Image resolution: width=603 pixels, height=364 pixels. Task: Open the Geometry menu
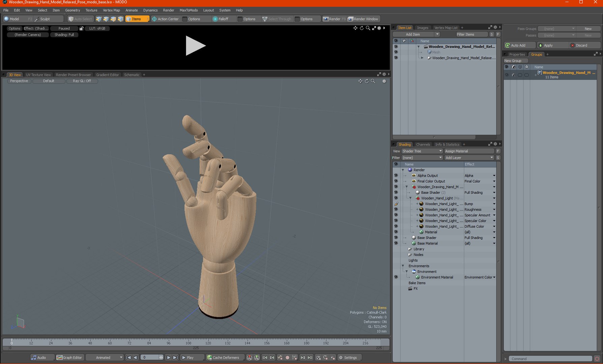[73, 10]
